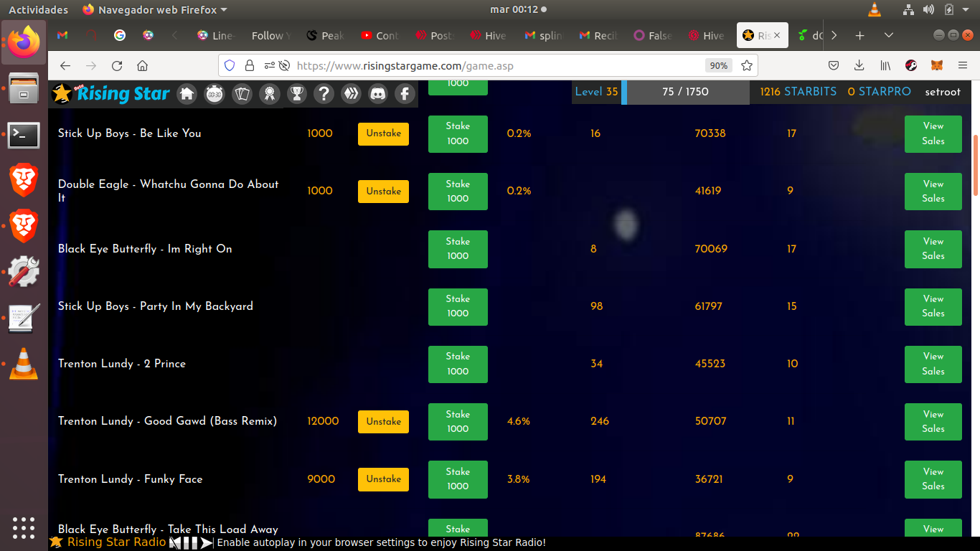980x551 pixels.
Task: Open the rankings ribbon badge icon
Action: click(269, 93)
